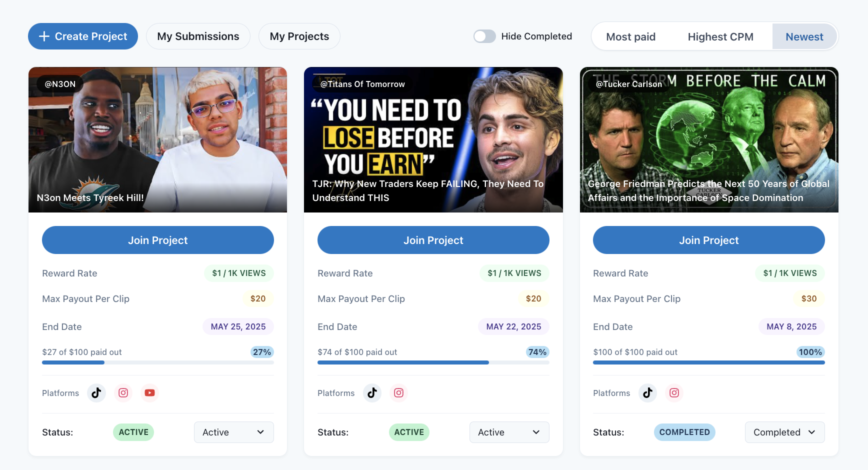Toggle the Hide Completed switch
This screenshot has height=470, width=868.
point(484,36)
